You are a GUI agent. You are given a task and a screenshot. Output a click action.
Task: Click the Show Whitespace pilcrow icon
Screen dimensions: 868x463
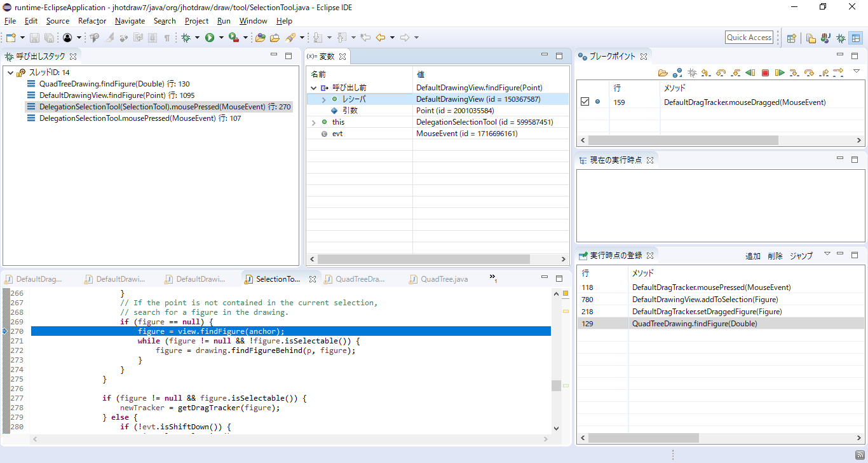(x=167, y=38)
